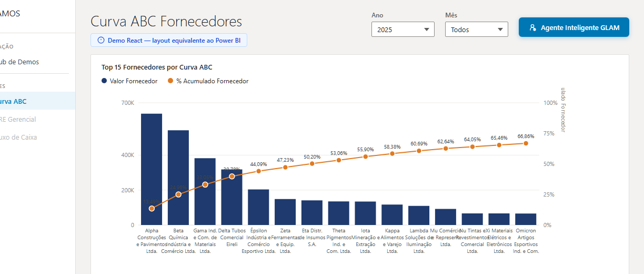
Task: Click the info icon in Demo React badge
Action: coord(101,40)
